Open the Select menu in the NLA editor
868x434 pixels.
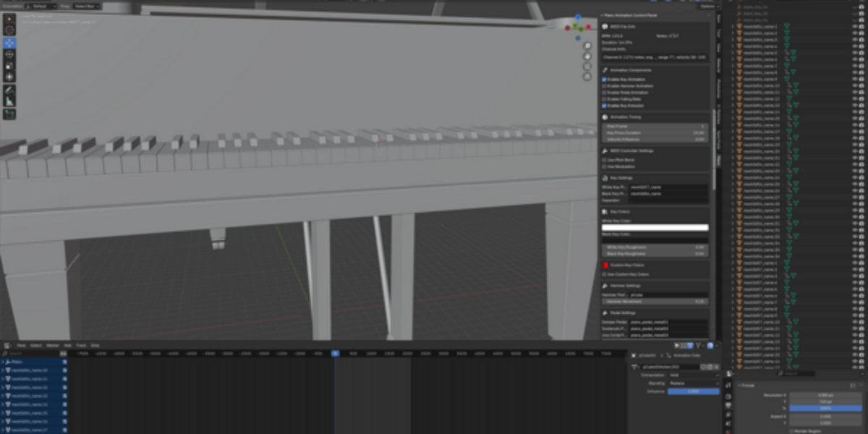point(36,346)
